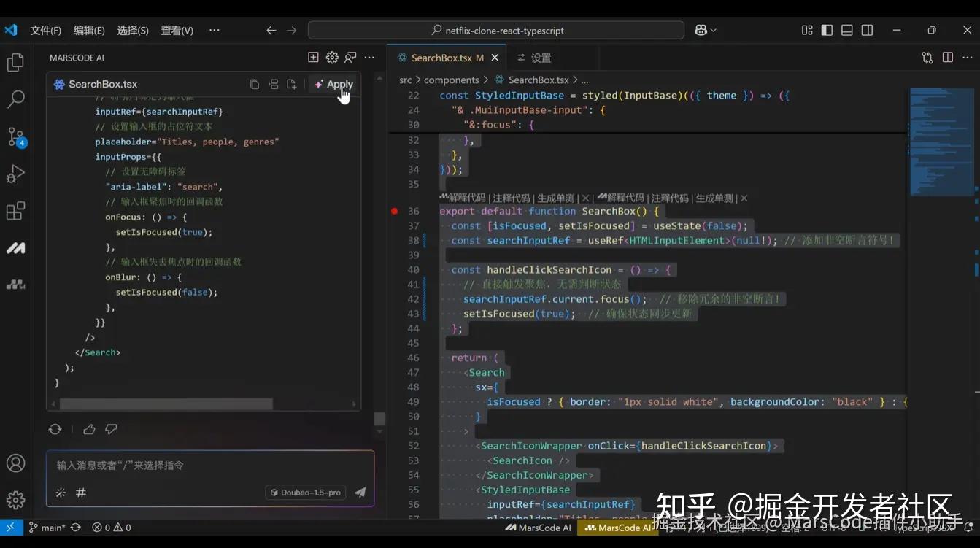Go forward using the title bar arrow

pyautogui.click(x=292, y=31)
